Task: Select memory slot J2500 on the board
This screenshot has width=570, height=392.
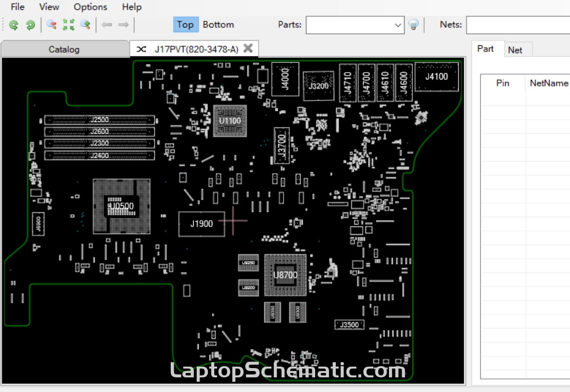Action: (x=100, y=120)
